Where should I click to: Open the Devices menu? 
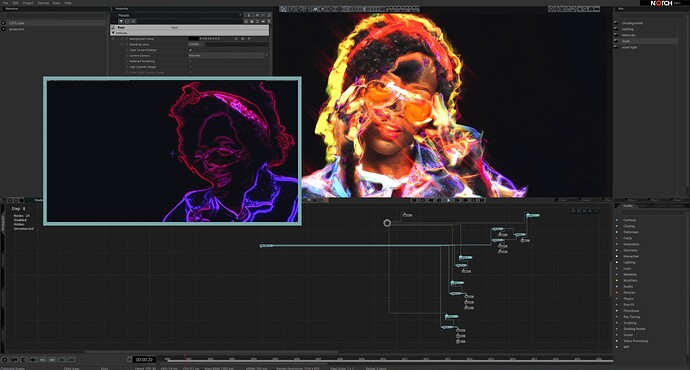pyautogui.click(x=43, y=3)
